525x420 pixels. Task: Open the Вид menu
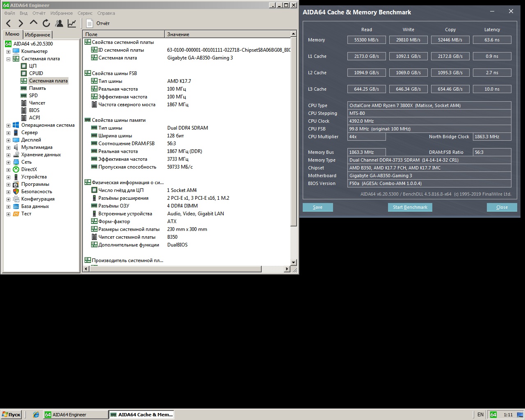24,13
